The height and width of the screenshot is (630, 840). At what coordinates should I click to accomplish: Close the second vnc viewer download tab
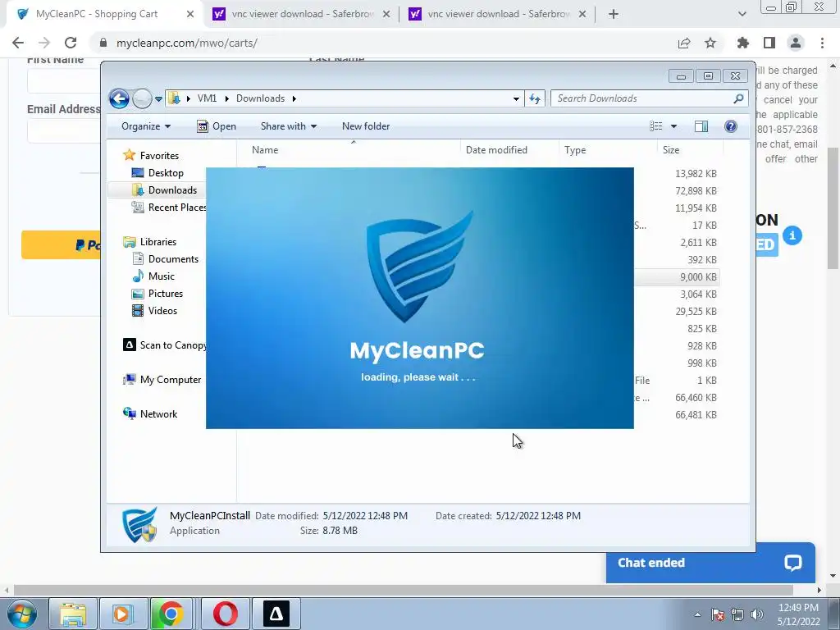(582, 14)
